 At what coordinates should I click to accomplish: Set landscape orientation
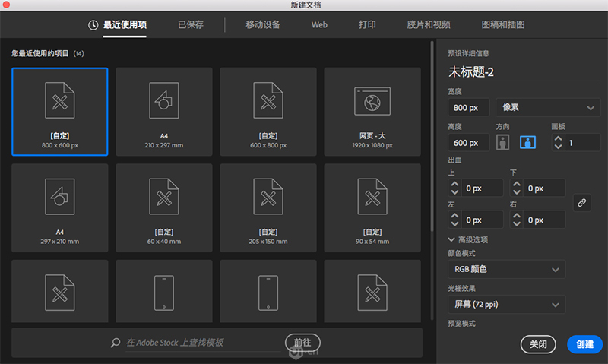point(527,143)
